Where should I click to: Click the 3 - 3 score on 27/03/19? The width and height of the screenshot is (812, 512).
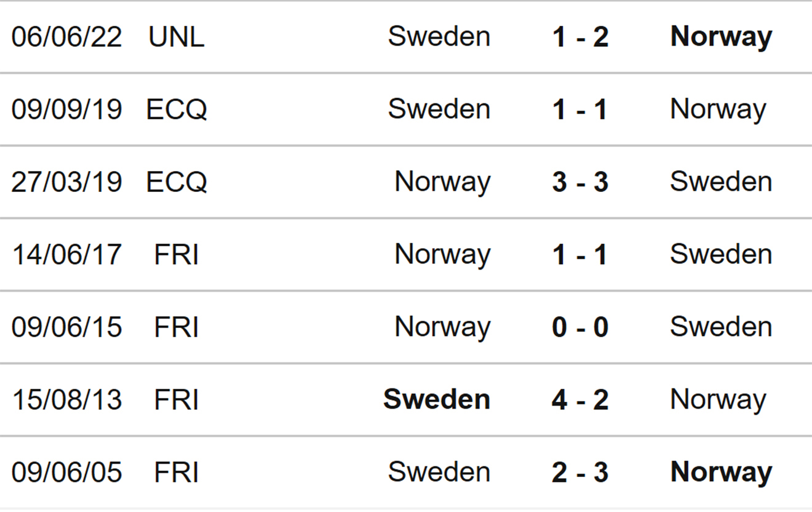[x=580, y=183]
